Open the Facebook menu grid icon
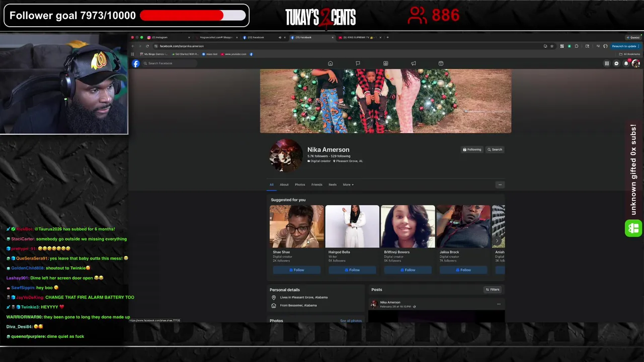 607,63
